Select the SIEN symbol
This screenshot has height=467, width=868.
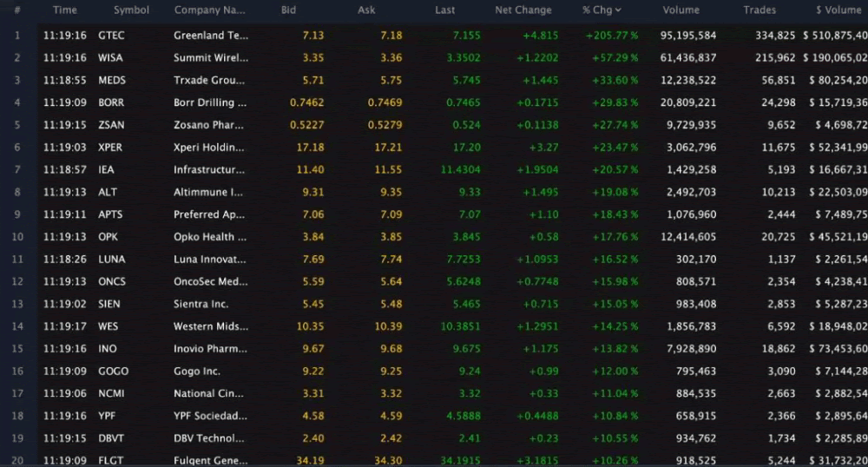[x=109, y=304]
